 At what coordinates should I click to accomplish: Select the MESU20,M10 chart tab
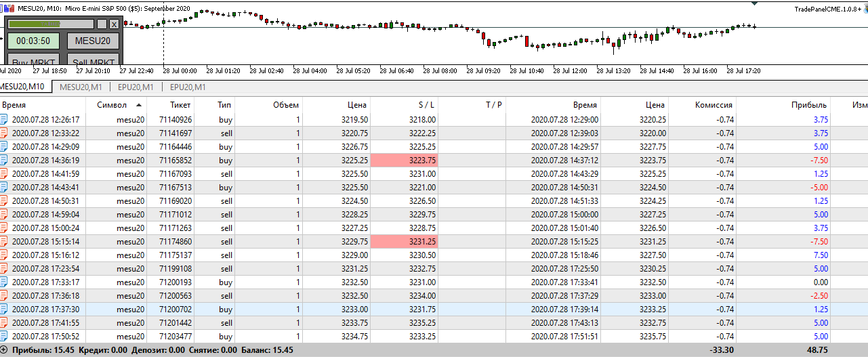22,87
